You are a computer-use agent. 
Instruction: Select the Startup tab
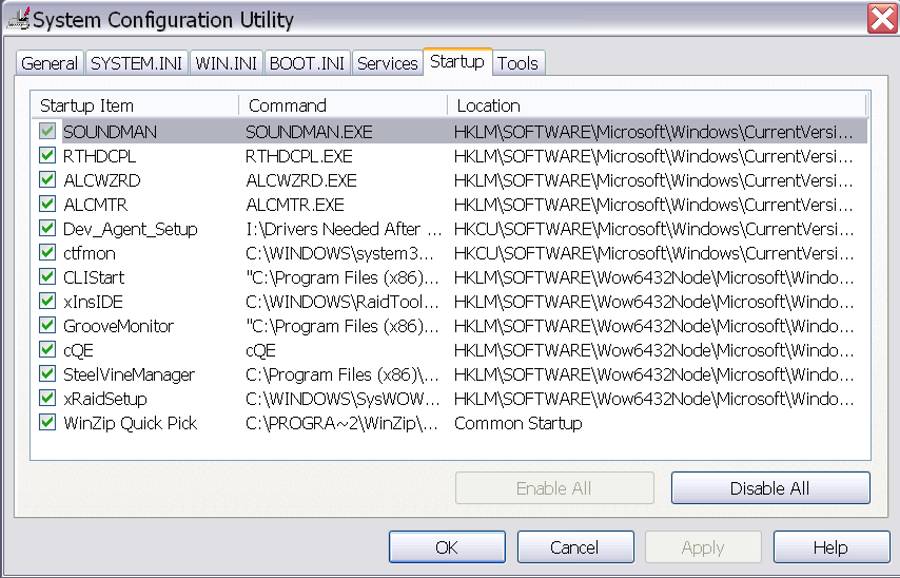point(457,61)
